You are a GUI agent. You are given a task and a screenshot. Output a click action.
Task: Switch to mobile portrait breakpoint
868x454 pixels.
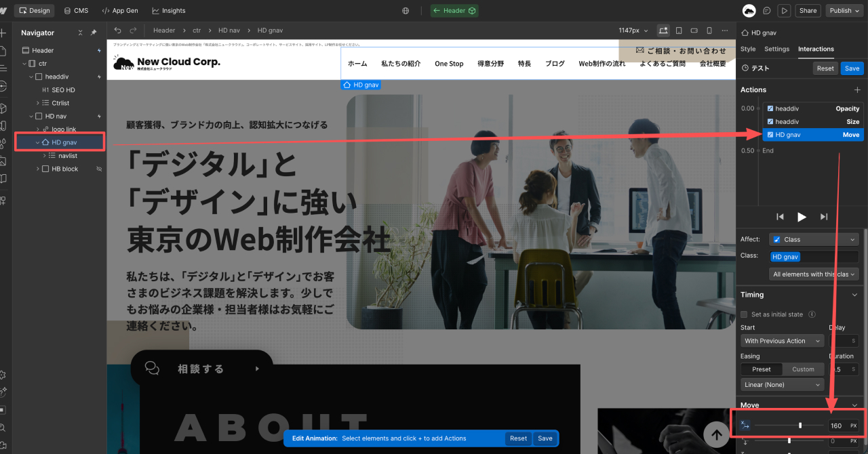coord(709,30)
